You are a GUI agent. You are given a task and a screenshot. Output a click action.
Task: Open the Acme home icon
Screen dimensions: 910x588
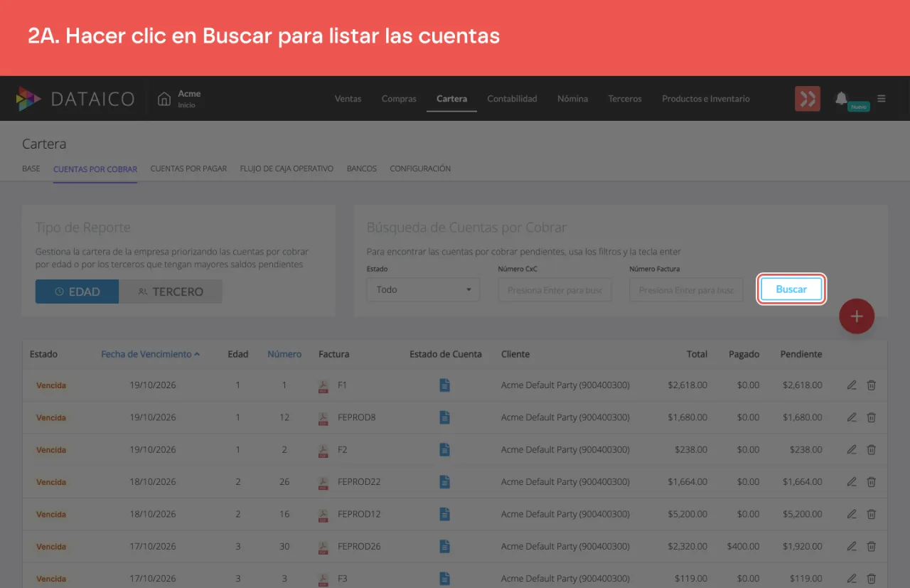pos(164,99)
